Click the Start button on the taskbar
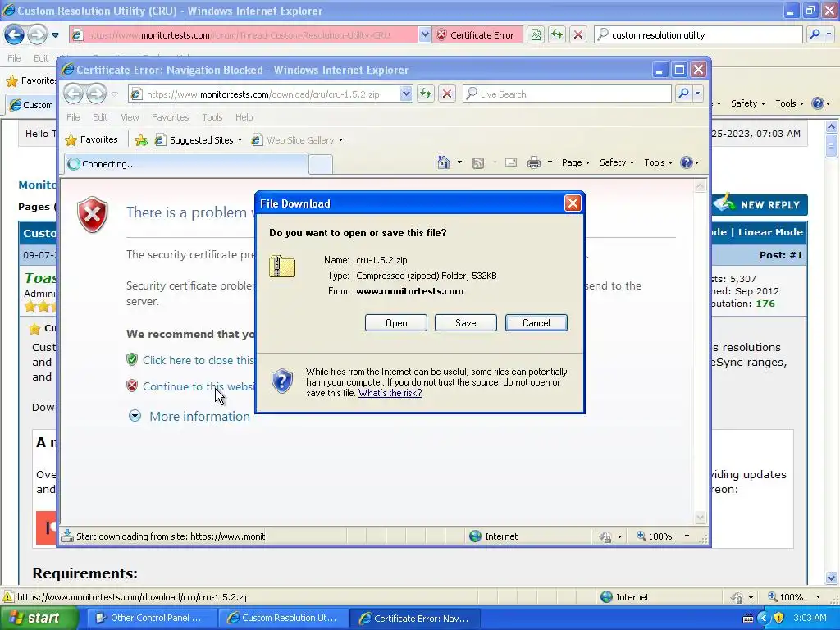Viewport: 840px width, 630px height. point(39,618)
